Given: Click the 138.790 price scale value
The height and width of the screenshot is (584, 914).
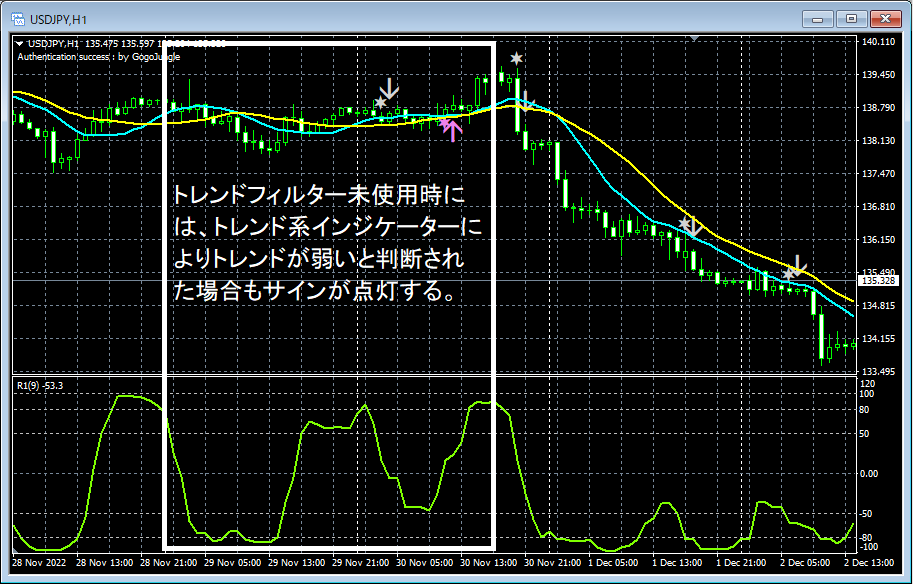Looking at the screenshot, I should pyautogui.click(x=878, y=108).
